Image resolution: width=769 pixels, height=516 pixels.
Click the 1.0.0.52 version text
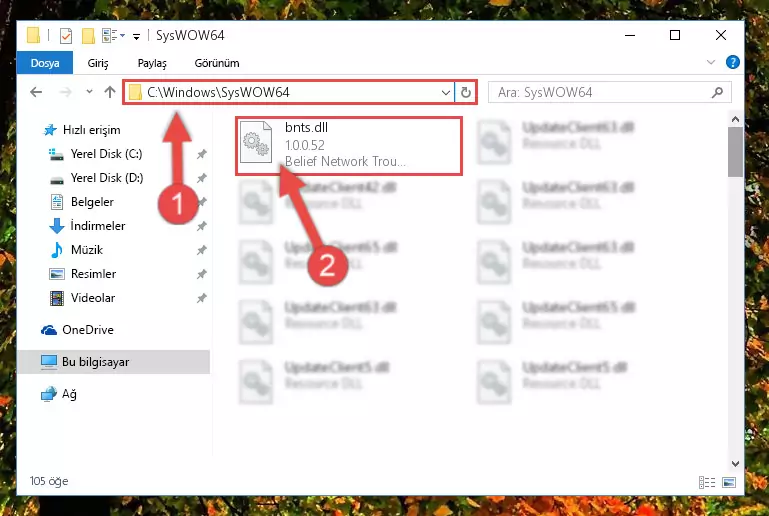tap(305, 145)
